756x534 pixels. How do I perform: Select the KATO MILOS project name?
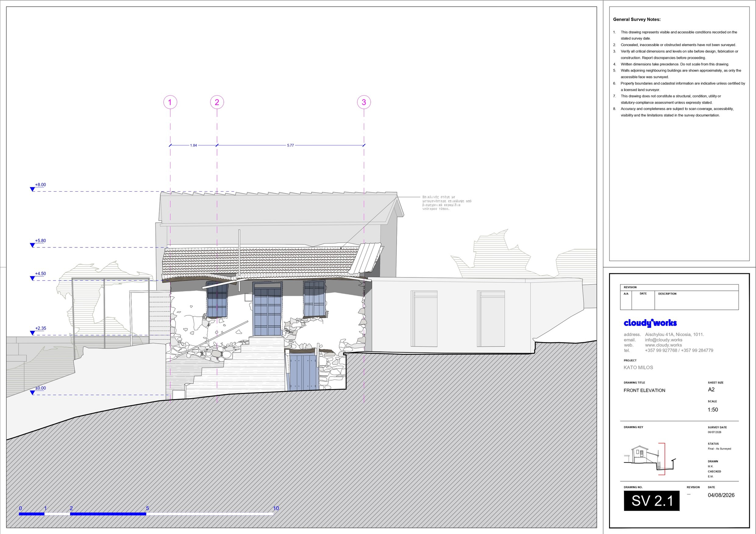coord(638,367)
